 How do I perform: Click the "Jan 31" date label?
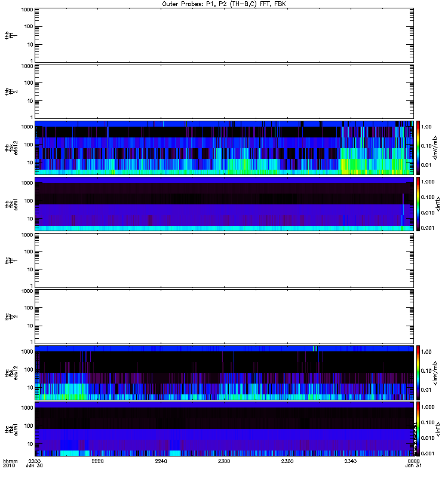pos(413,466)
